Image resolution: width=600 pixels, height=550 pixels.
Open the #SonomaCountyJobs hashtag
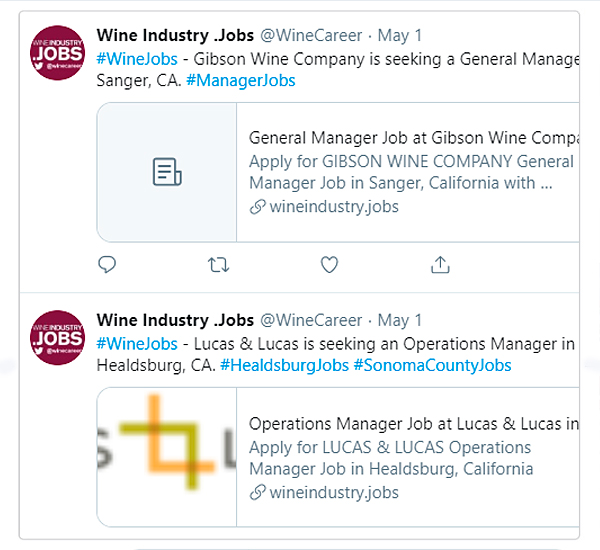click(432, 366)
